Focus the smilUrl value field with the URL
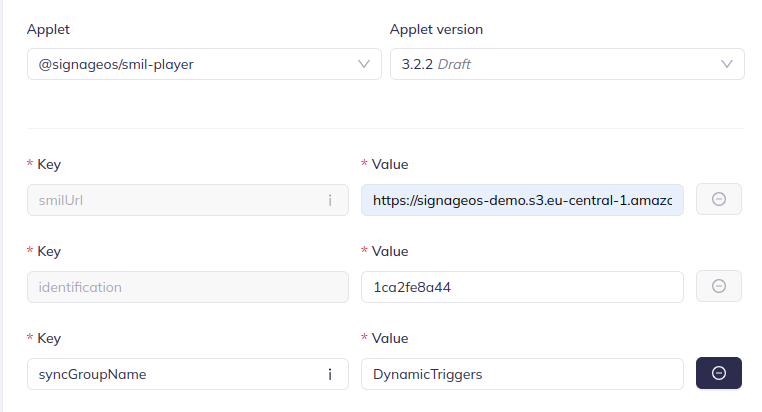762x412 pixels. coord(522,200)
